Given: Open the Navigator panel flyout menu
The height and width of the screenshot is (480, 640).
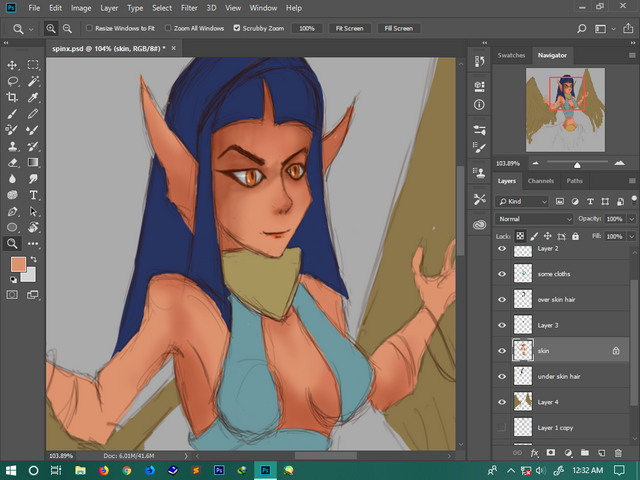Looking at the screenshot, I should 632,55.
